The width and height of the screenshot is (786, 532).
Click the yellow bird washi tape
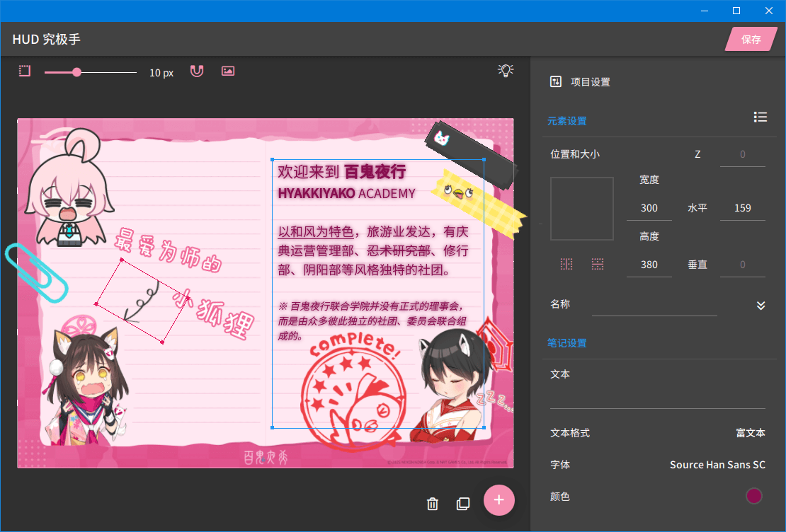click(x=479, y=203)
